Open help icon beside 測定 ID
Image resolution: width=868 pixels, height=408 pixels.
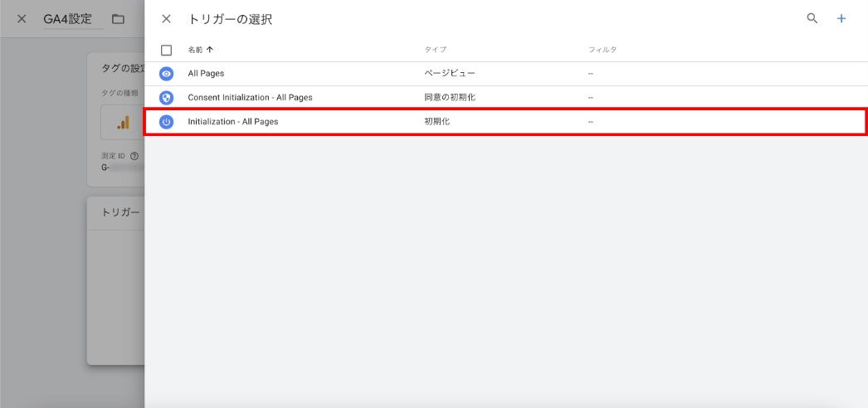click(x=134, y=157)
